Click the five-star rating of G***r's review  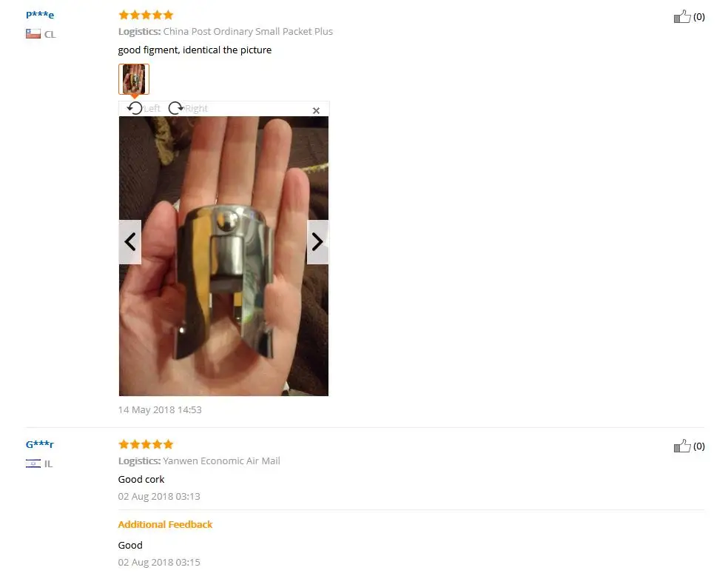pos(146,444)
